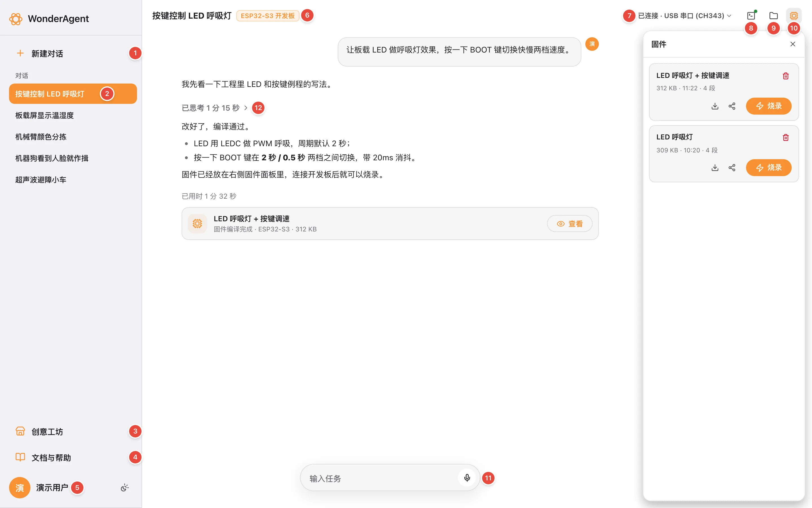Toggle the dark/light theme icon

pyautogui.click(x=125, y=487)
